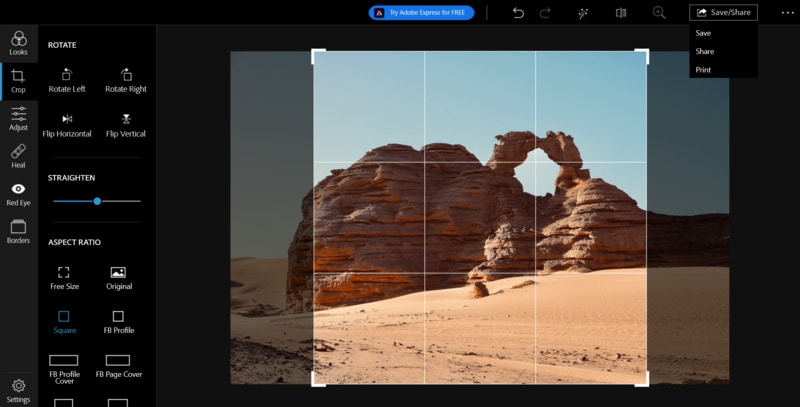Choose FB Profile Cover aspect ratio
This screenshot has width=800, height=407.
[x=64, y=369]
